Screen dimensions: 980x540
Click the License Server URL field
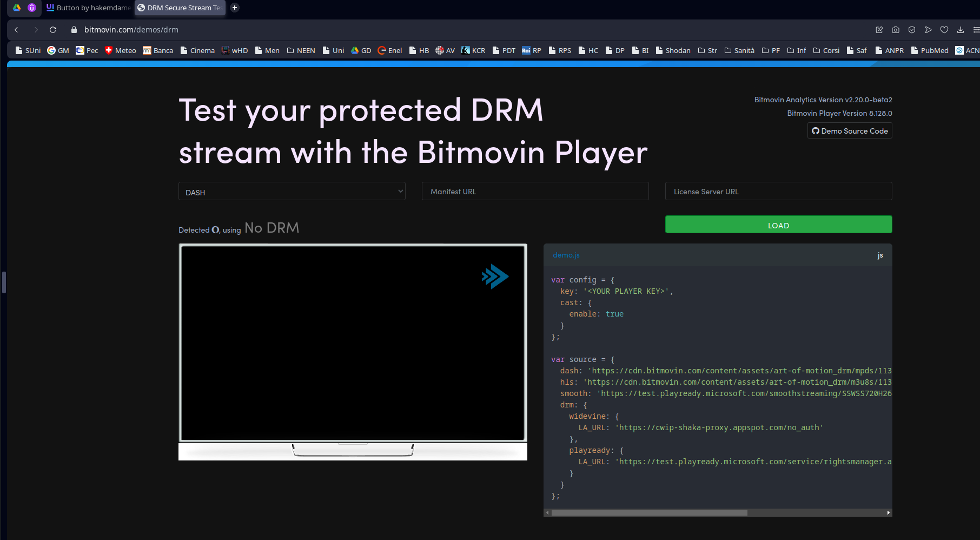(x=779, y=192)
